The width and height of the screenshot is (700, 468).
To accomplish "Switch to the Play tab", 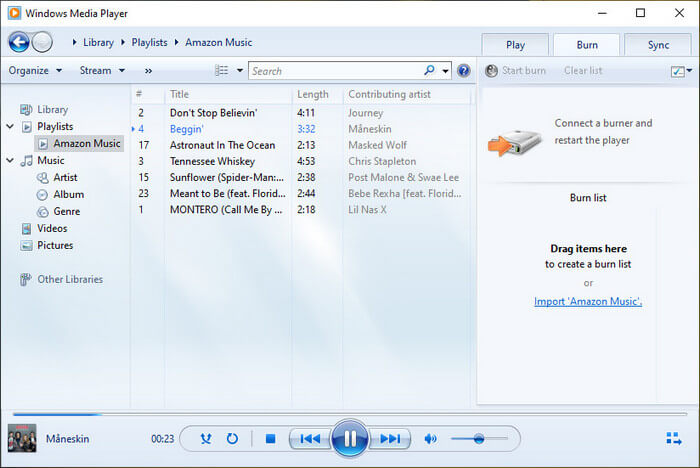I will click(x=515, y=45).
